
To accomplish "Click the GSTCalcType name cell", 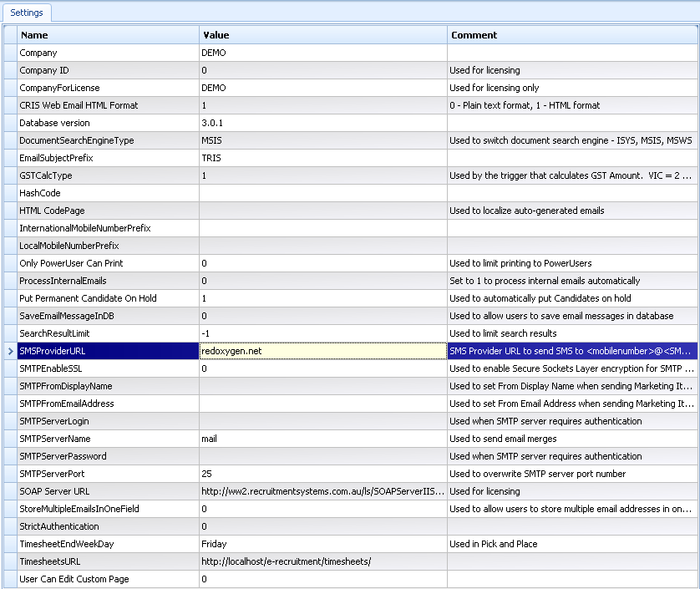I will 108,175.
